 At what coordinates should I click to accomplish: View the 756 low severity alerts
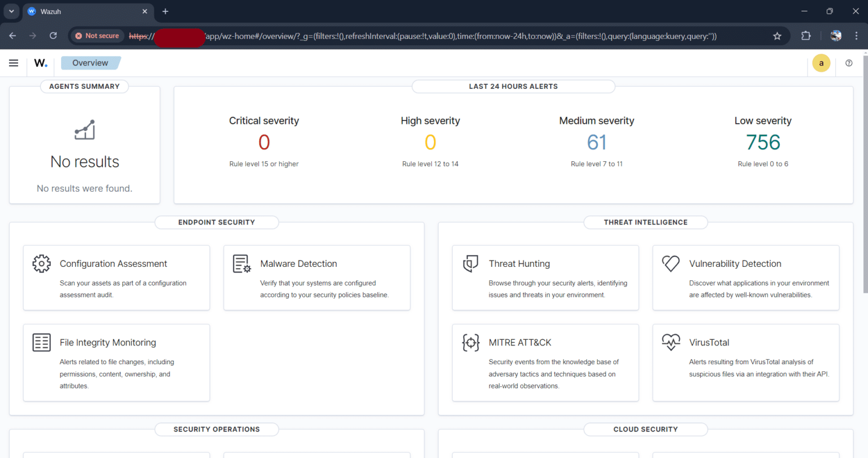click(762, 142)
